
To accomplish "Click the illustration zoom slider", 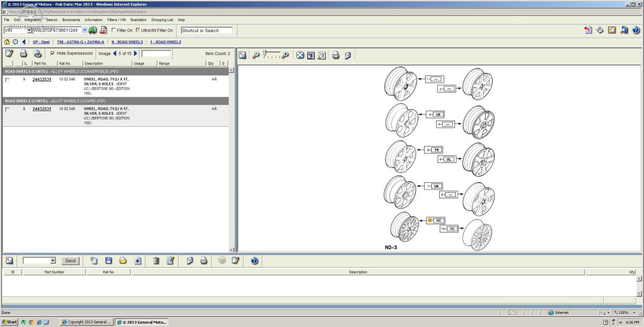I will (x=271, y=55).
